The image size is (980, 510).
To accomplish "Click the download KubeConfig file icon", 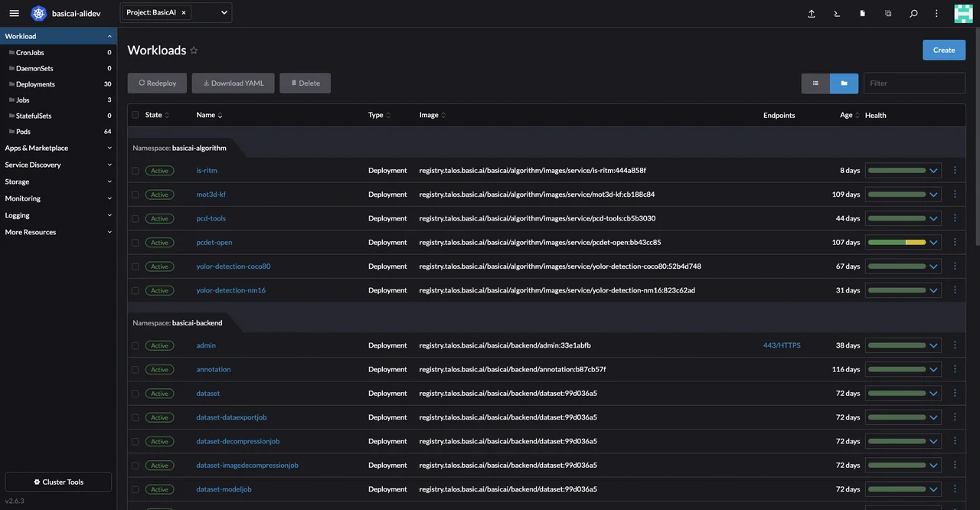I will 862,13.
